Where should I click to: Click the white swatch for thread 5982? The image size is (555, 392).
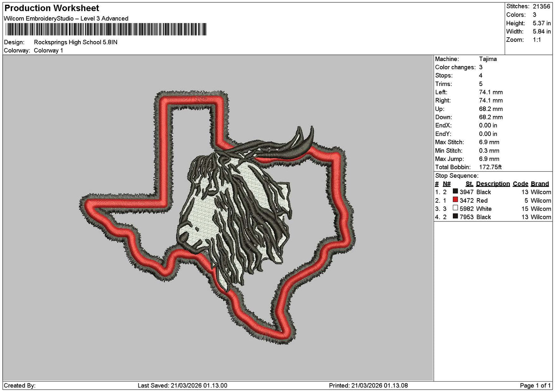point(455,208)
